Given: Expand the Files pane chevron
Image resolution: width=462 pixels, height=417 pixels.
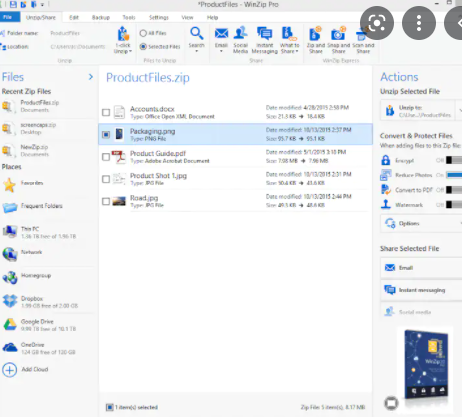Looking at the screenshot, I should pyautogui.click(x=91, y=77).
